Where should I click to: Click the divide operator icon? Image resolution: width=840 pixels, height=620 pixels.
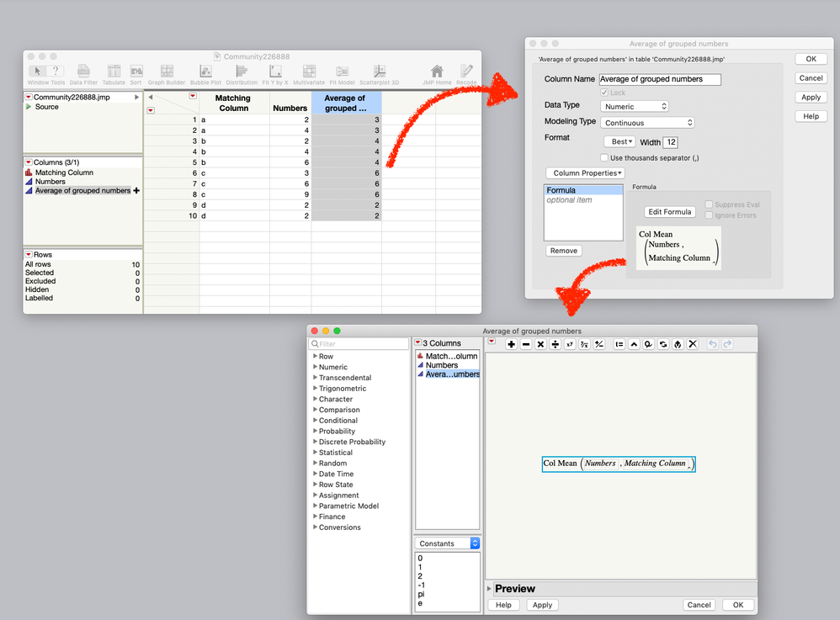[555, 344]
